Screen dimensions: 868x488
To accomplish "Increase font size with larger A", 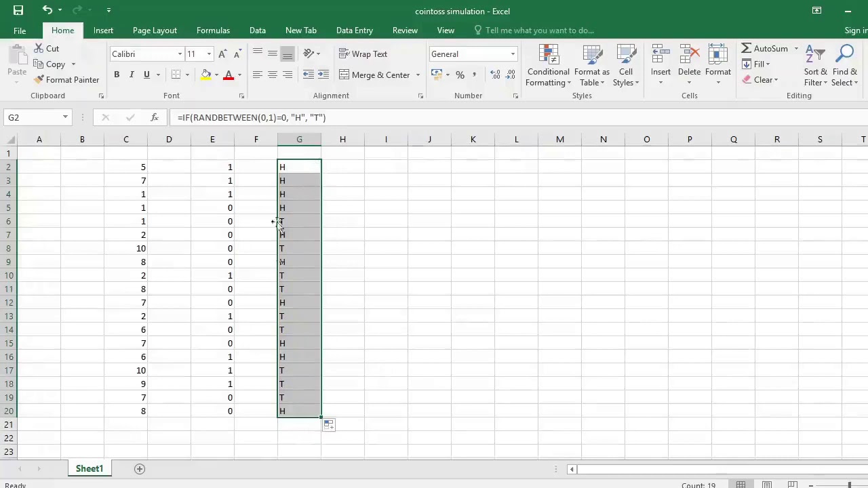I will (x=223, y=54).
